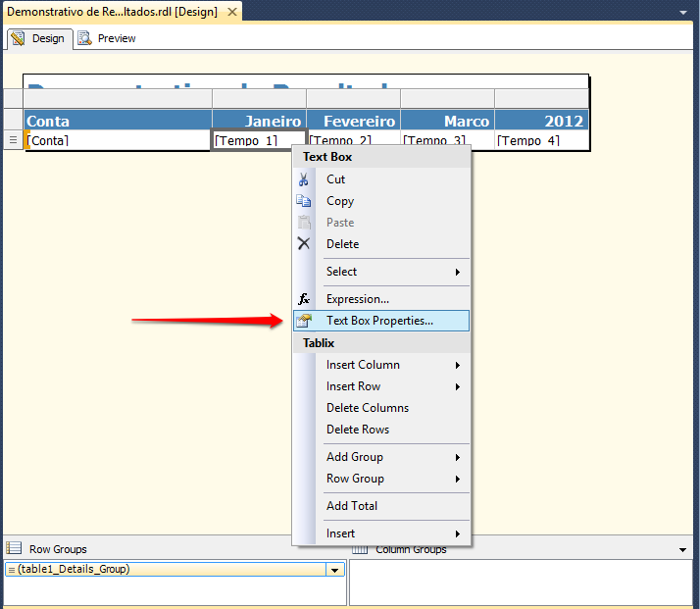Click the details row handle icon

point(14,140)
